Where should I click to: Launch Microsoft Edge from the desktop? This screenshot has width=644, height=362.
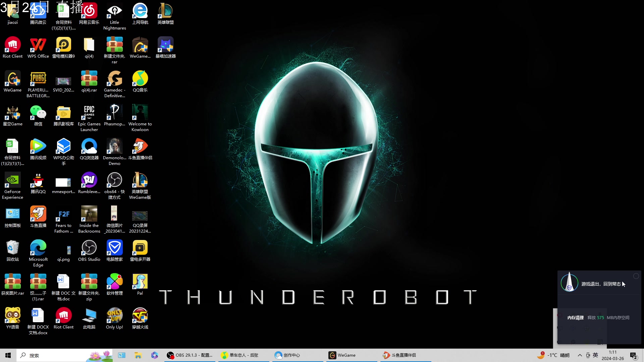coord(38,254)
